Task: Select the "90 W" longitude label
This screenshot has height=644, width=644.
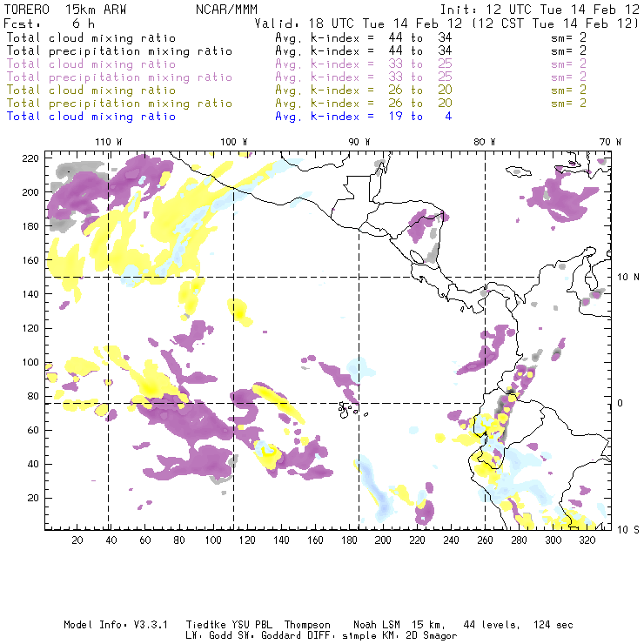Action: coord(359,142)
